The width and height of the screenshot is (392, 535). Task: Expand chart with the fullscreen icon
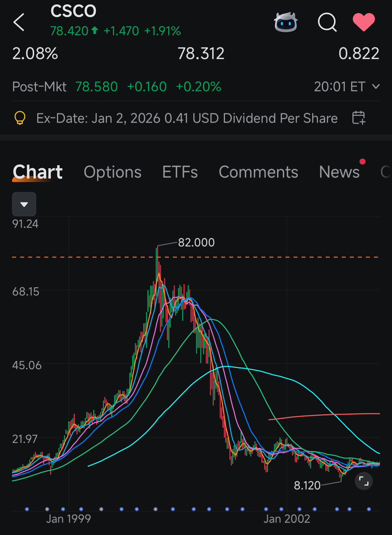pos(364,481)
